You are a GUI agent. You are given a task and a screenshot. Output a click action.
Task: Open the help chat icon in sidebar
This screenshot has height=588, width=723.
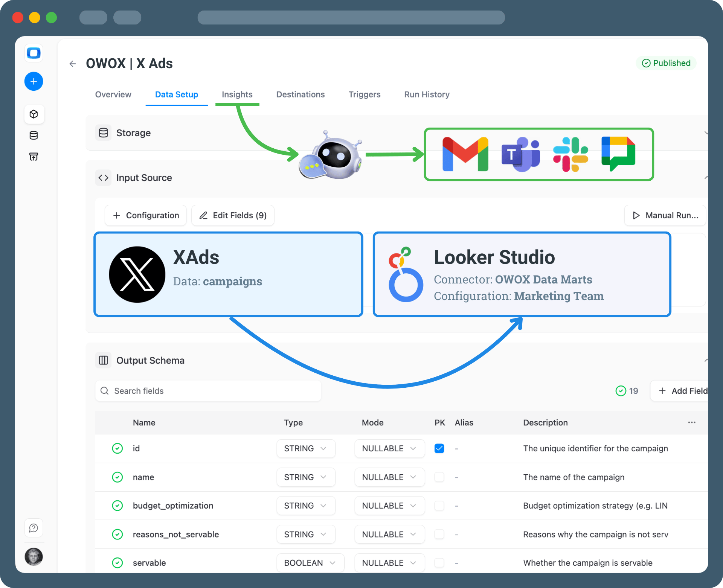34,528
